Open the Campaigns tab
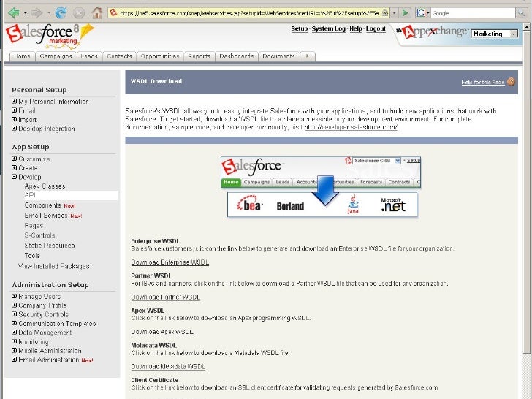The image size is (532, 399). pyautogui.click(x=56, y=56)
